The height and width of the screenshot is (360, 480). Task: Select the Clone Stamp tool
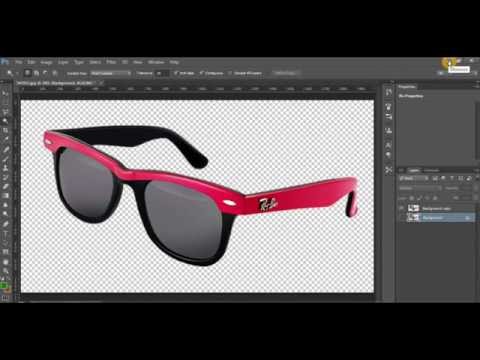coord(6,168)
